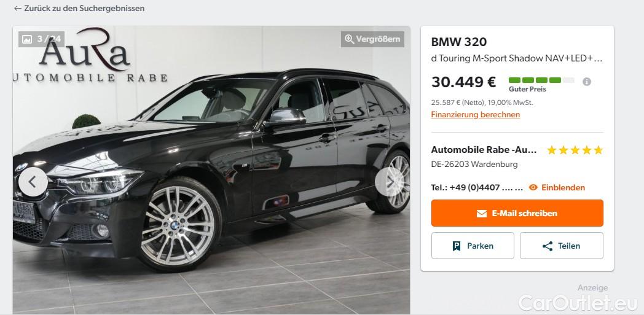Click the magnifier icon in Vergrößern
644x315 pixels.
pyautogui.click(x=349, y=39)
